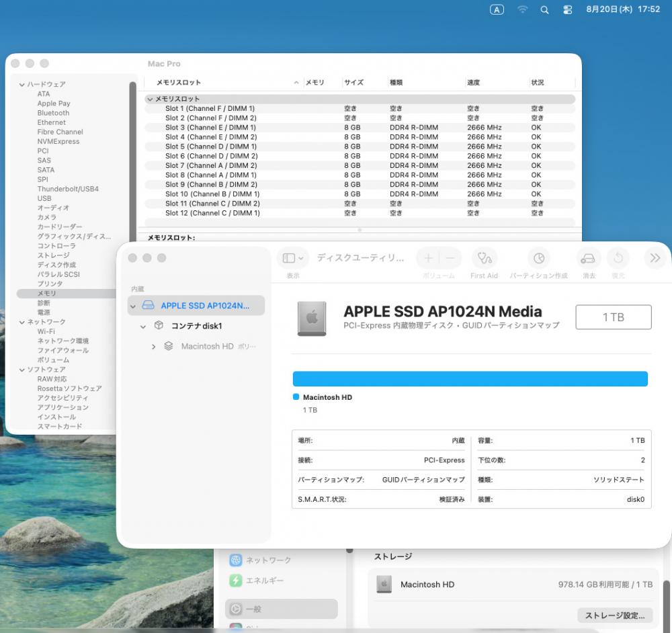Click the コンテナdisk1 container cube icon
The image size is (672, 633).
point(159,325)
